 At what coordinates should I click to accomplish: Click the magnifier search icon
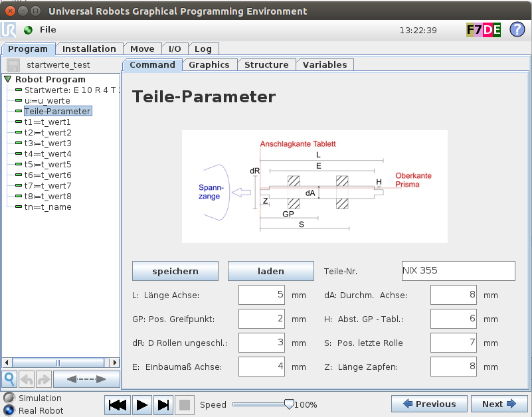click(10, 379)
